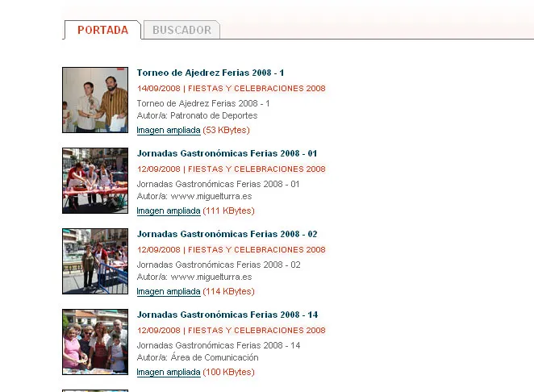Click the gray description Jornadas Gastronómicas Ferias 2008 - 14
The height and width of the screenshot is (392, 534).
(x=219, y=345)
